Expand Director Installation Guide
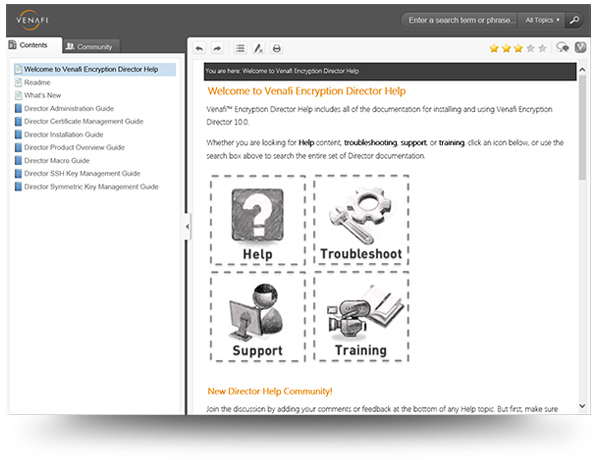The width and height of the screenshot is (600, 460). tap(64, 134)
